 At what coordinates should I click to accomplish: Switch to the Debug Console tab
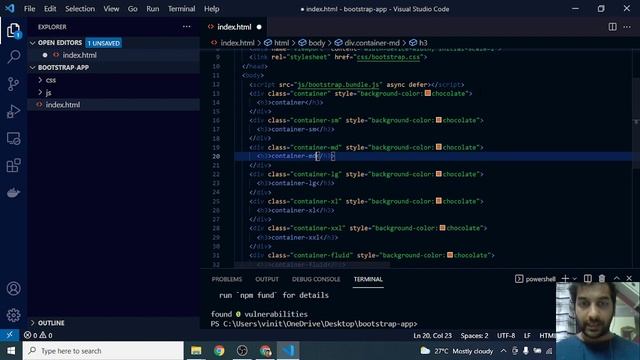[316, 279]
